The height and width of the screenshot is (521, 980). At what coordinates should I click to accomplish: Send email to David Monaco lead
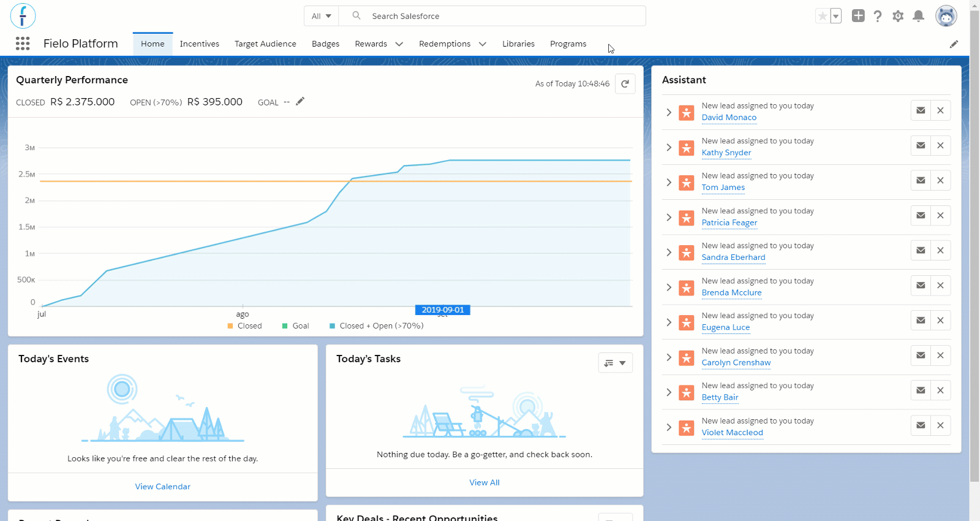tap(921, 110)
